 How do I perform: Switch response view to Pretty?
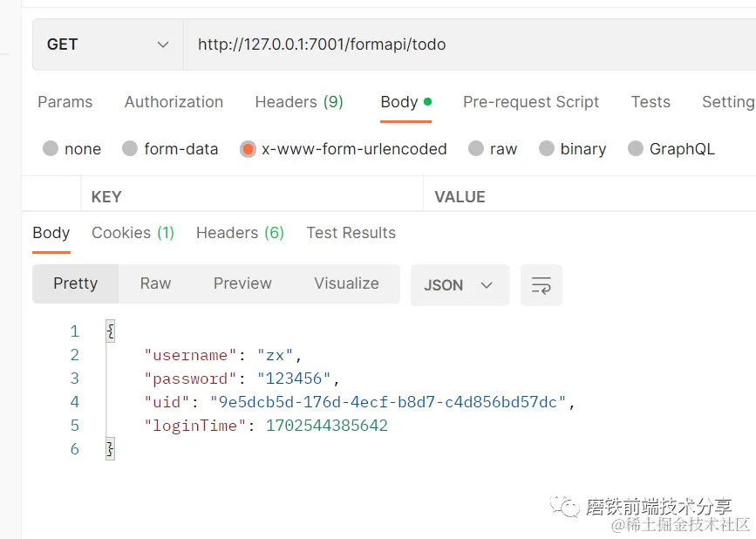pyautogui.click(x=76, y=283)
